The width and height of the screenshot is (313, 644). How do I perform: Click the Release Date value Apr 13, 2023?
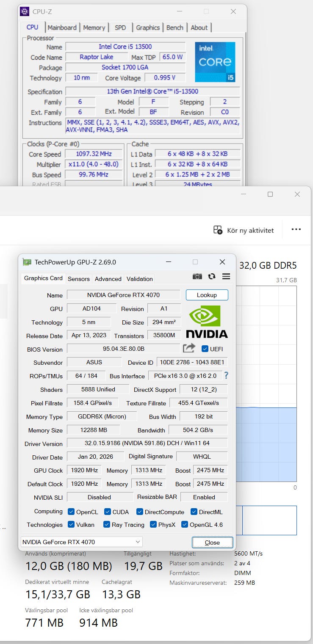[x=89, y=335]
